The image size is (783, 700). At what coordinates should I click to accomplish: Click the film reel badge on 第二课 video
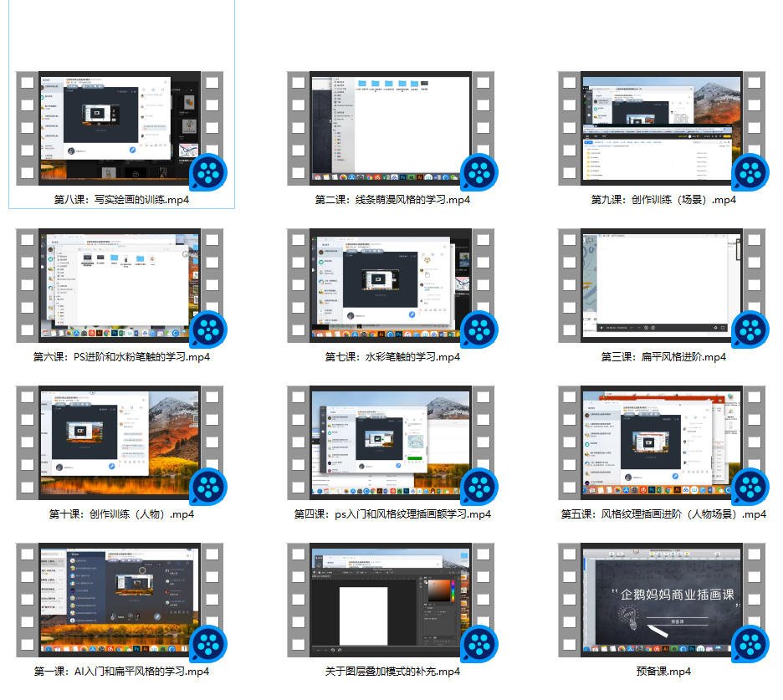pyautogui.click(x=479, y=173)
